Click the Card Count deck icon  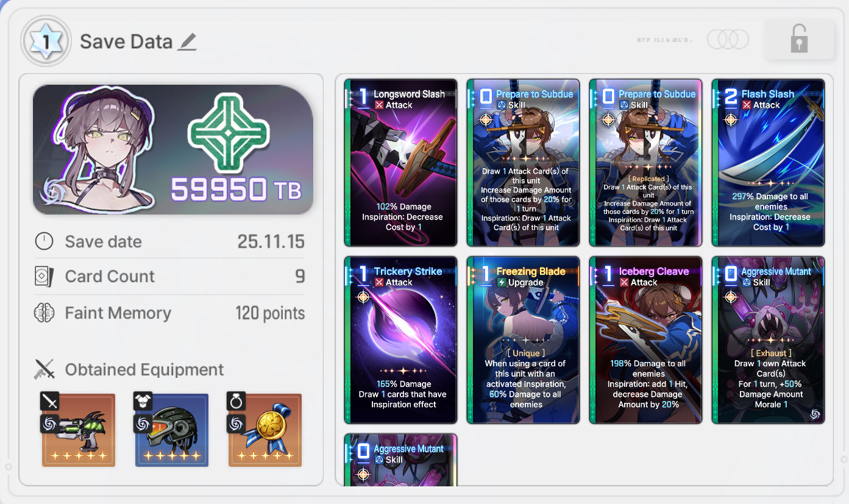click(x=44, y=277)
